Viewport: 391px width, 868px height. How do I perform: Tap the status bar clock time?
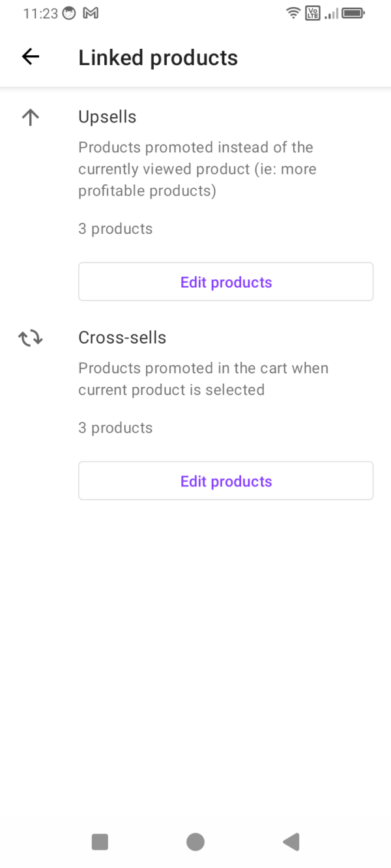[40, 14]
